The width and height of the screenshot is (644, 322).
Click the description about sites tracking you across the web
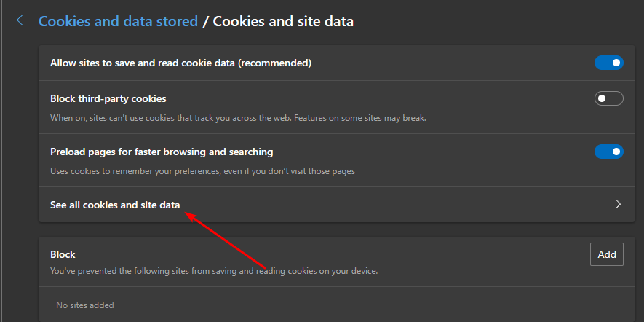tap(238, 117)
